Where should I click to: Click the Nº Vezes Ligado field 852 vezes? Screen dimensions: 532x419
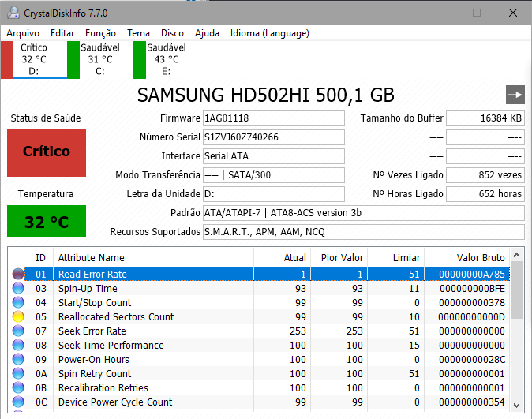(485, 175)
